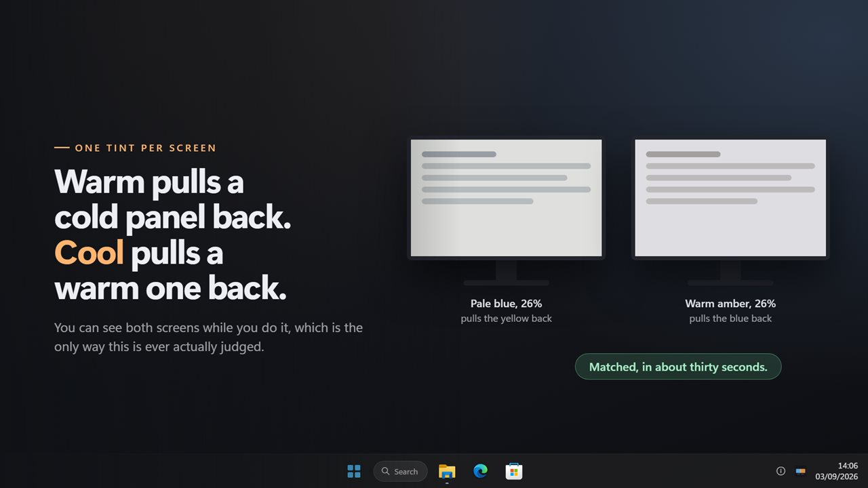
Task: Open the clock showing 14:06
Action: click(x=848, y=466)
